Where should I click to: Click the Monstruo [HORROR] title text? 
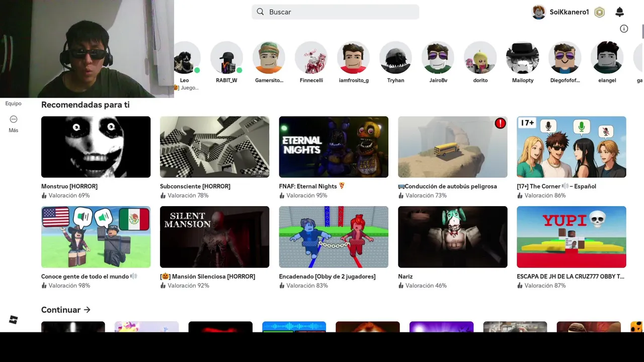click(x=69, y=186)
